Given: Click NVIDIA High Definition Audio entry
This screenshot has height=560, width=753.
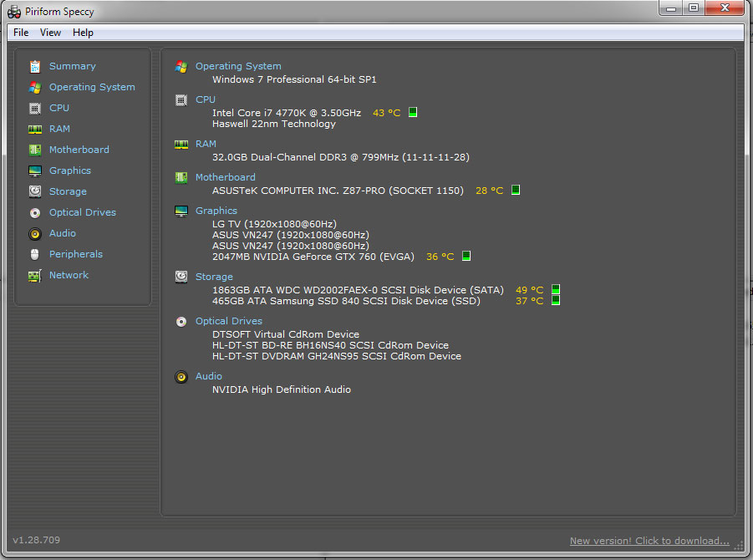Looking at the screenshot, I should (282, 389).
